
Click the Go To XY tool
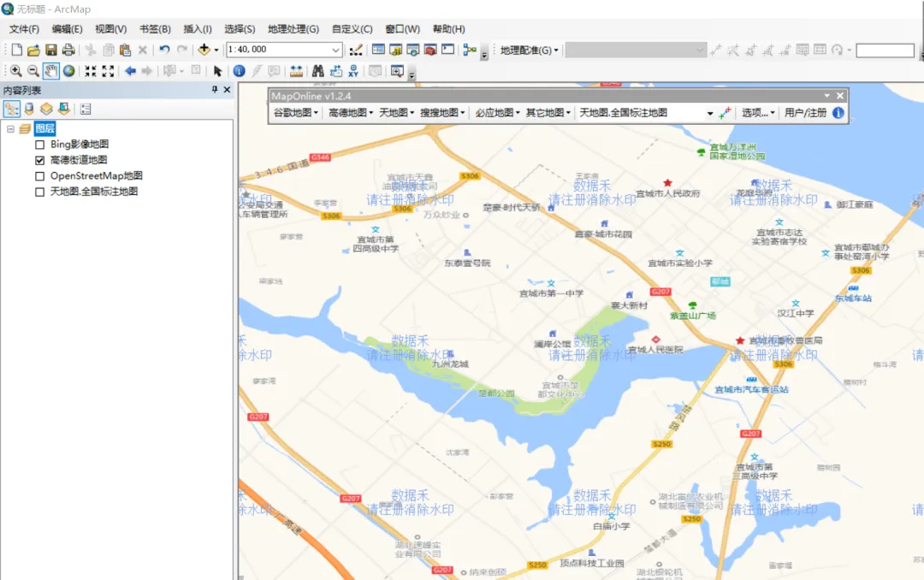353,71
